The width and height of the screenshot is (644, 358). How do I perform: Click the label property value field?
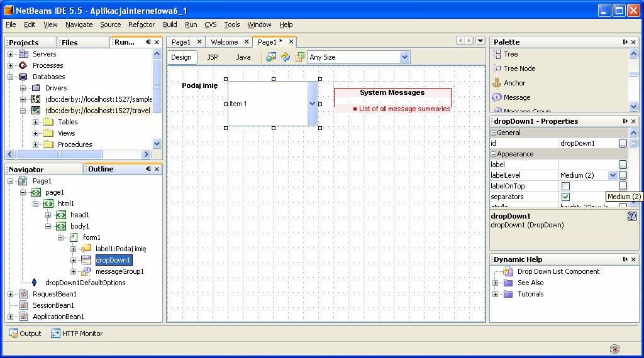[x=588, y=165]
